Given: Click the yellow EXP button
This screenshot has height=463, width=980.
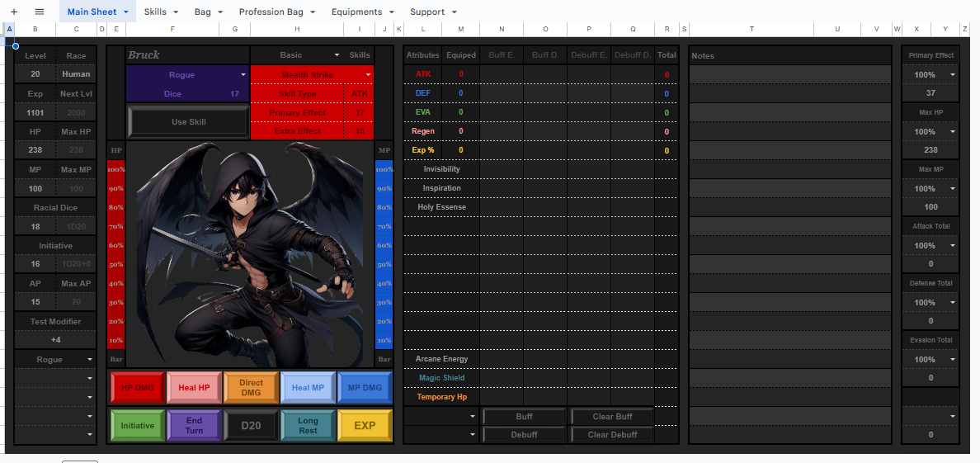Looking at the screenshot, I should coord(365,426).
